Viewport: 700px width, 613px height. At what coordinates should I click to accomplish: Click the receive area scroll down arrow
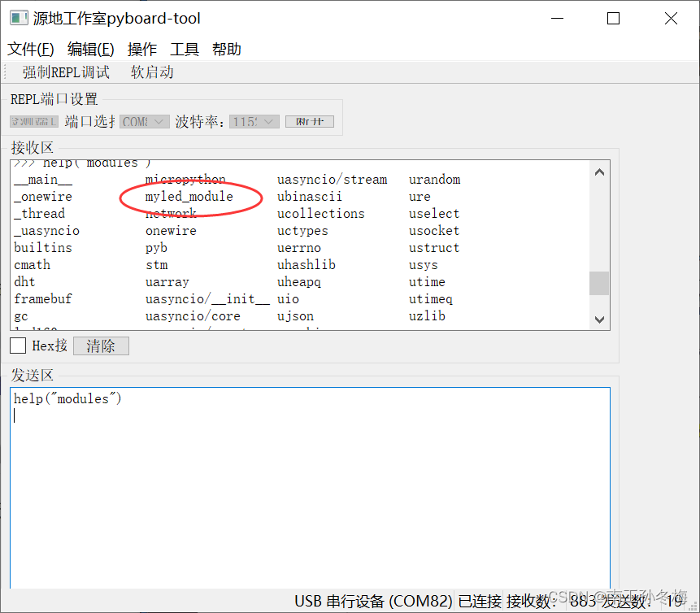pos(599,320)
